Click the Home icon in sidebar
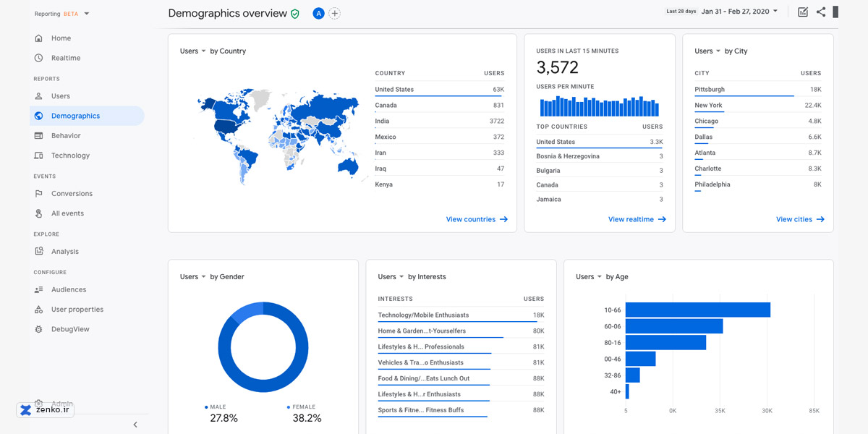This screenshot has height=434, width=868. [38, 38]
